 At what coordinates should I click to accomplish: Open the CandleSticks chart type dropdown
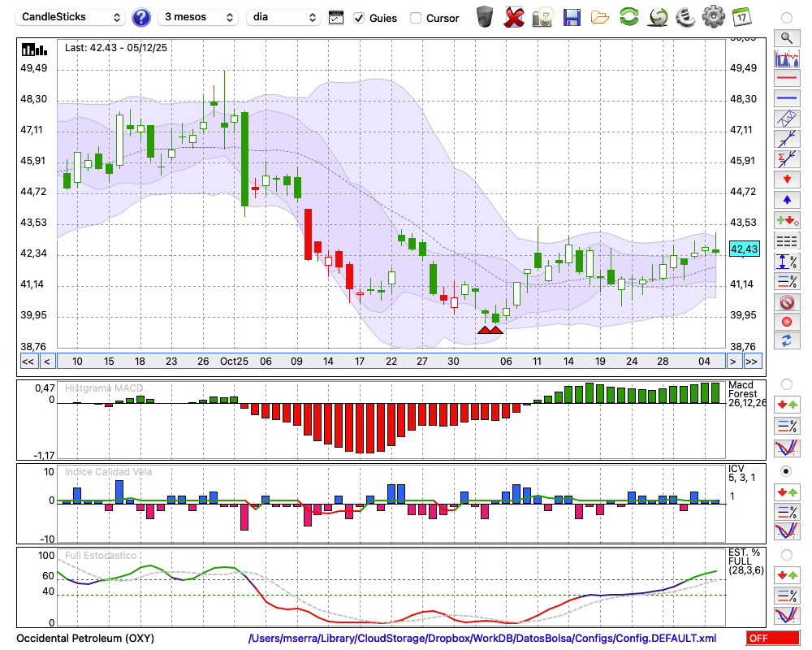pyautogui.click(x=71, y=17)
